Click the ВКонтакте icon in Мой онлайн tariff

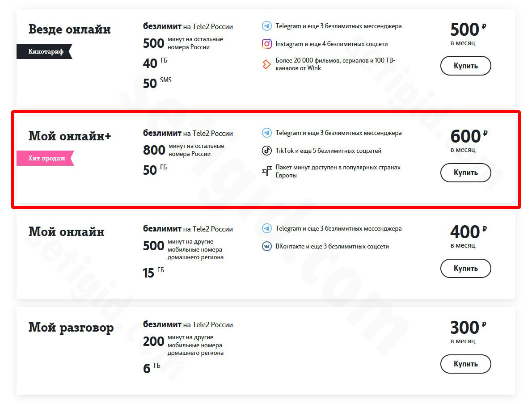pyautogui.click(x=267, y=246)
